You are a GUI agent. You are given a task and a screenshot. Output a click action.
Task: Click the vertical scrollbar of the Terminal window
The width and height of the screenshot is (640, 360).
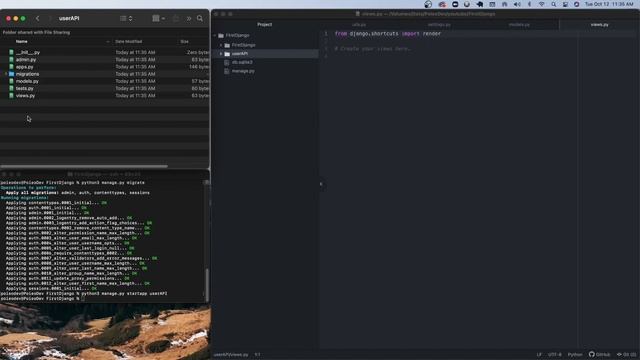tap(207, 284)
